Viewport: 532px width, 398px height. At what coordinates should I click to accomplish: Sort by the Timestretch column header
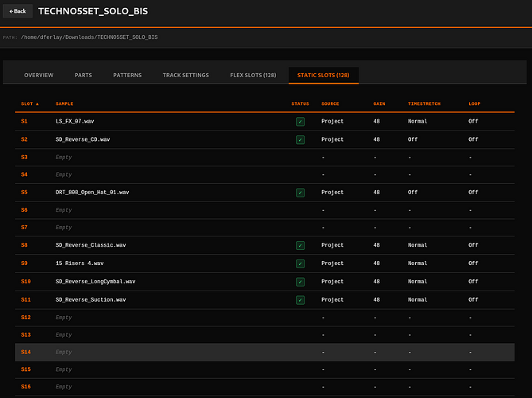coord(424,103)
